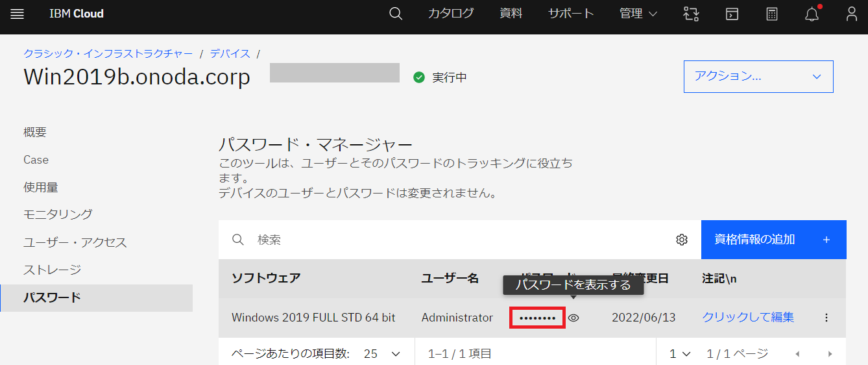Select 概要 in the sidebar
Viewport: 868px width, 365px height.
pos(35,132)
